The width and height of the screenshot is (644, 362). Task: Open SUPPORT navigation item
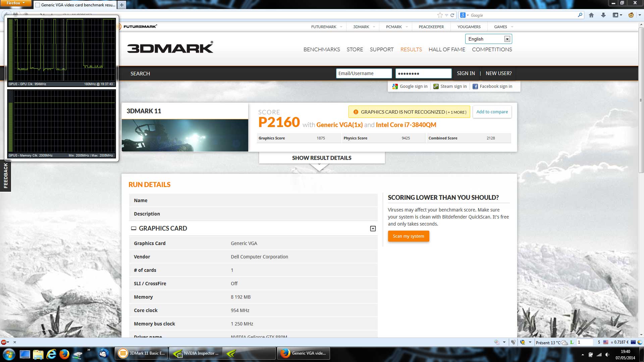[382, 50]
